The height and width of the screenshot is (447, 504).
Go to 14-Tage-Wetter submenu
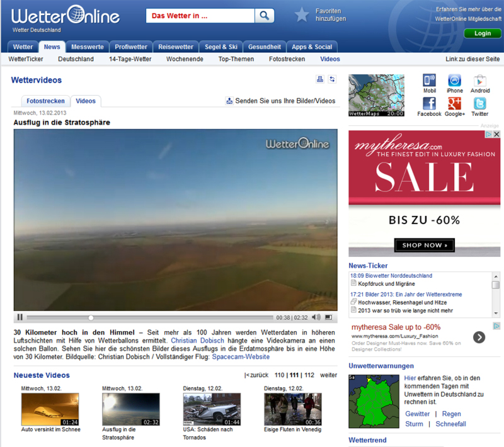tap(130, 59)
